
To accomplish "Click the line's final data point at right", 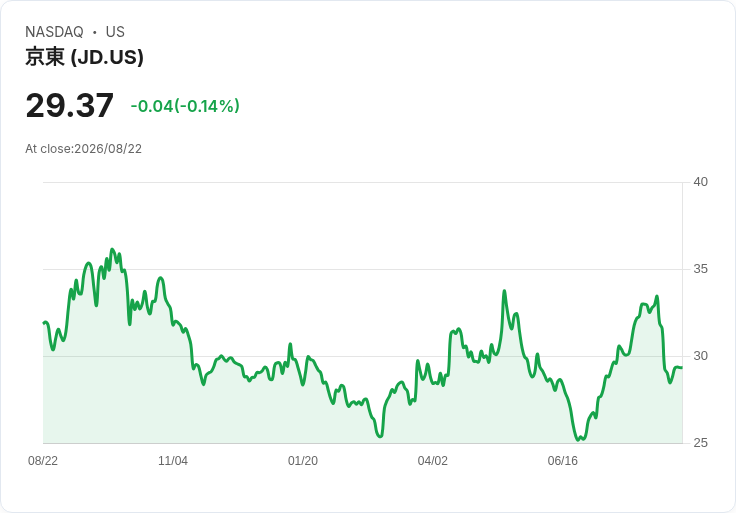I will point(682,368).
